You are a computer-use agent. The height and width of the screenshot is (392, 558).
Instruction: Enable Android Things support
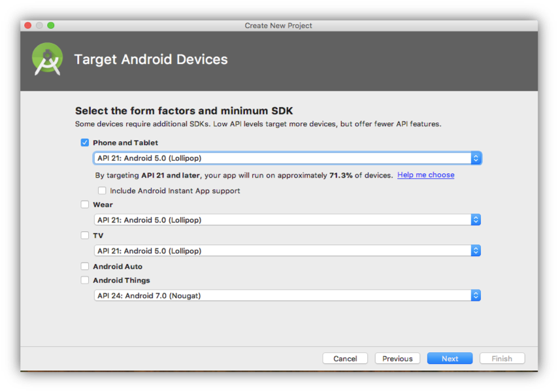[x=85, y=280]
